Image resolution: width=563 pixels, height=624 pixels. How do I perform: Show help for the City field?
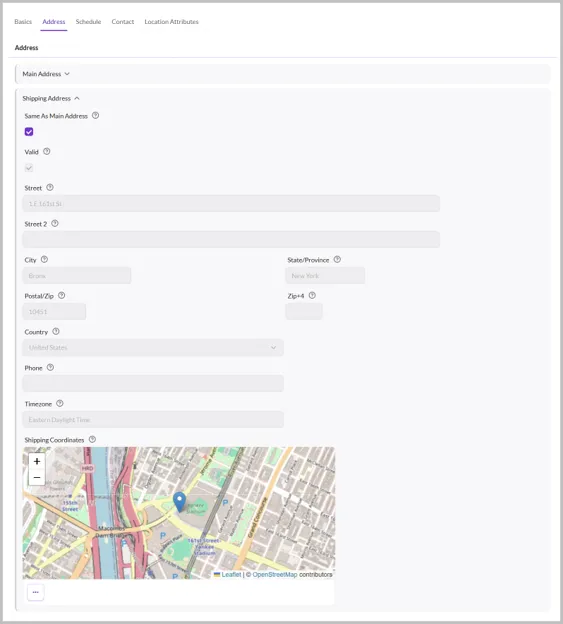pyautogui.click(x=44, y=259)
